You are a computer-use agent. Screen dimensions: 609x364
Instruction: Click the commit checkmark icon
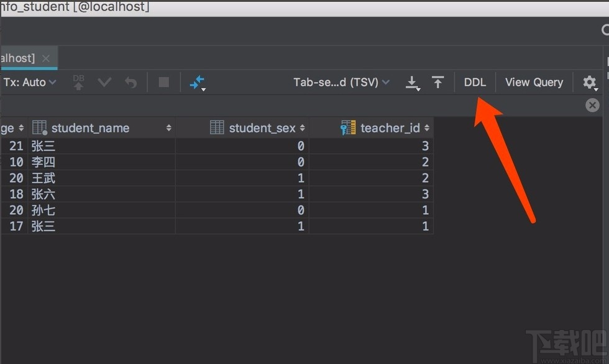(104, 82)
